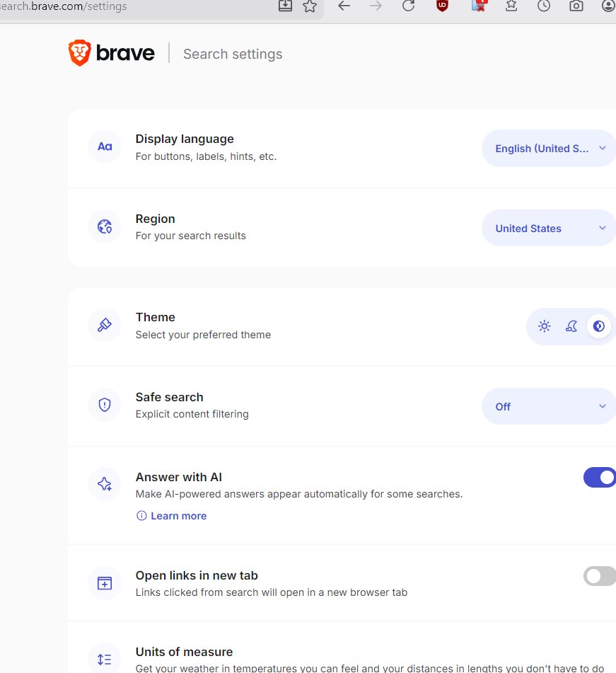The image size is (616, 673).
Task: Open the history clock icon
Action: (543, 6)
